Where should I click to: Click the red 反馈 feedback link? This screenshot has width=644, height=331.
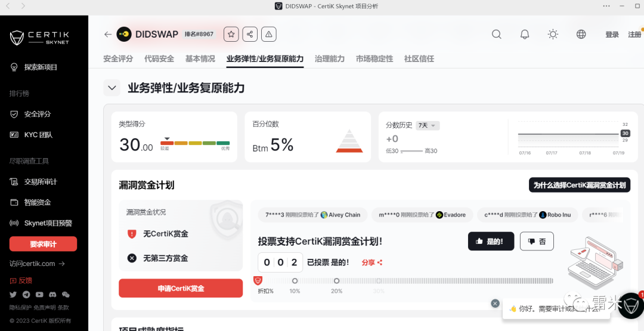pos(20,281)
